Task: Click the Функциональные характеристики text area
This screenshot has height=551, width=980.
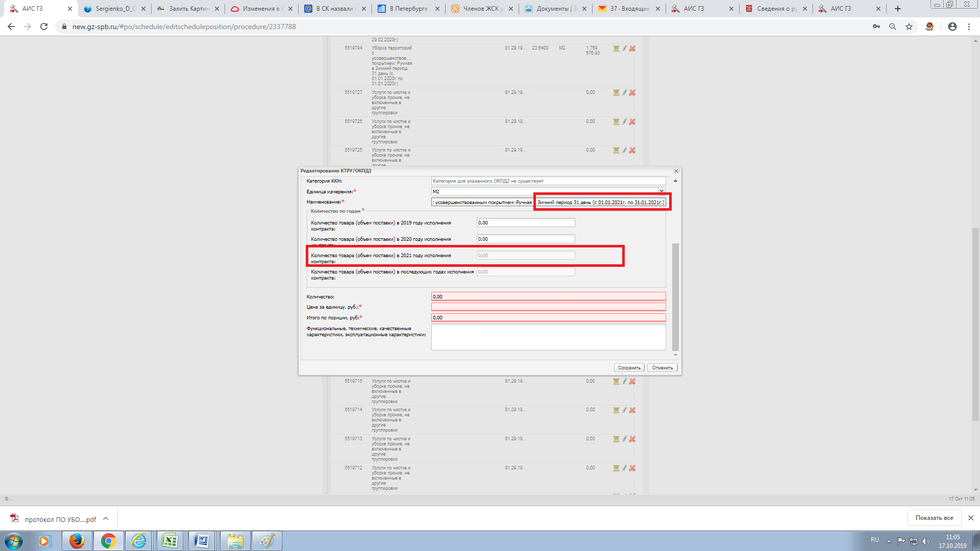Action: pos(548,337)
